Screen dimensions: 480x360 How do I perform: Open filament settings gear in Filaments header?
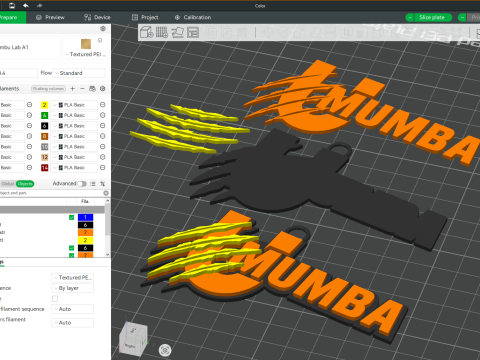coord(103,89)
